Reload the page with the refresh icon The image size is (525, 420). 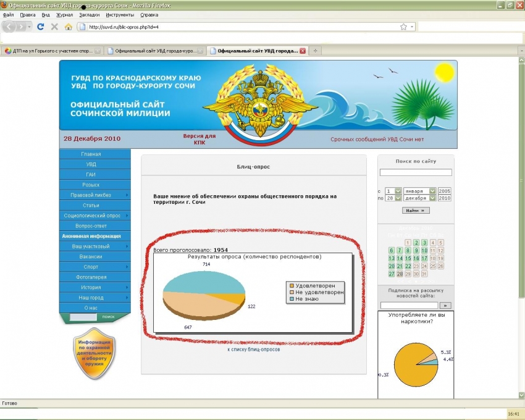(41, 27)
